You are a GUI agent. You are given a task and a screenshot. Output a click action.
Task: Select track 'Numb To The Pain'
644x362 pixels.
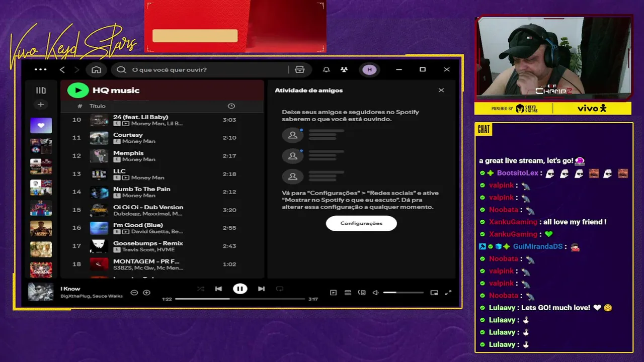pos(162,192)
